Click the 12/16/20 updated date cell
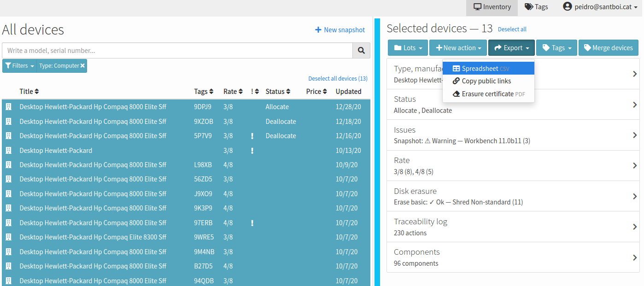The width and height of the screenshot is (644, 286). 348,136
